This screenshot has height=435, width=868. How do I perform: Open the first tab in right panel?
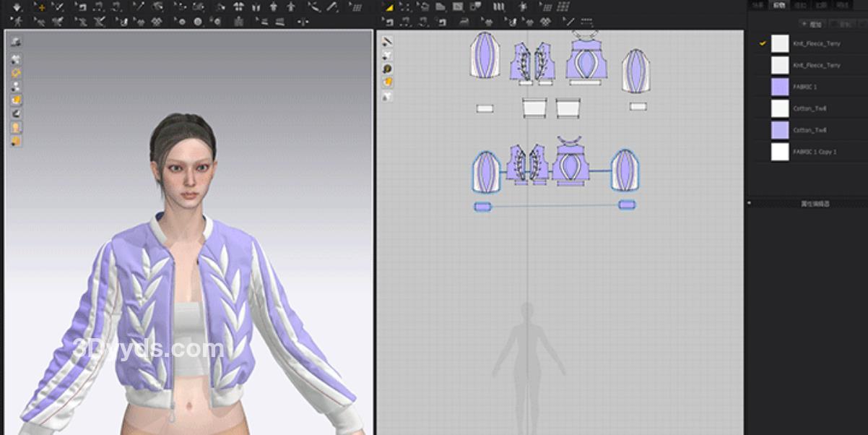point(757,5)
